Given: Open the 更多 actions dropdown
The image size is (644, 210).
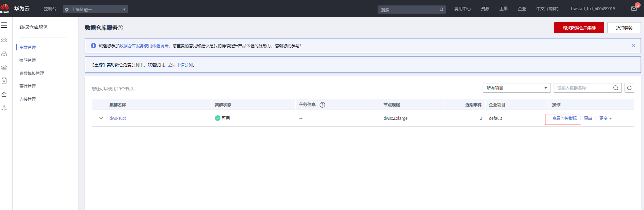Looking at the screenshot, I should coord(605,118).
